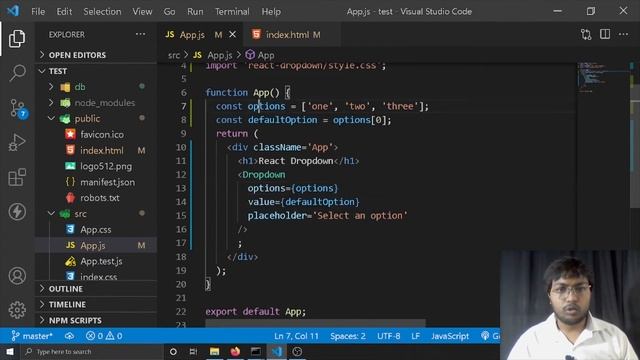The height and width of the screenshot is (360, 640).
Task: Open the Run menu
Action: click(x=195, y=11)
